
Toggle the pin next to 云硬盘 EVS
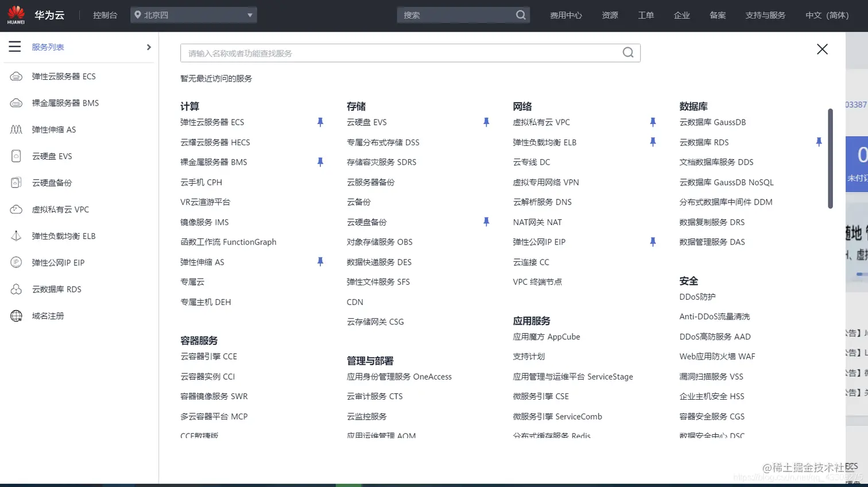point(486,121)
